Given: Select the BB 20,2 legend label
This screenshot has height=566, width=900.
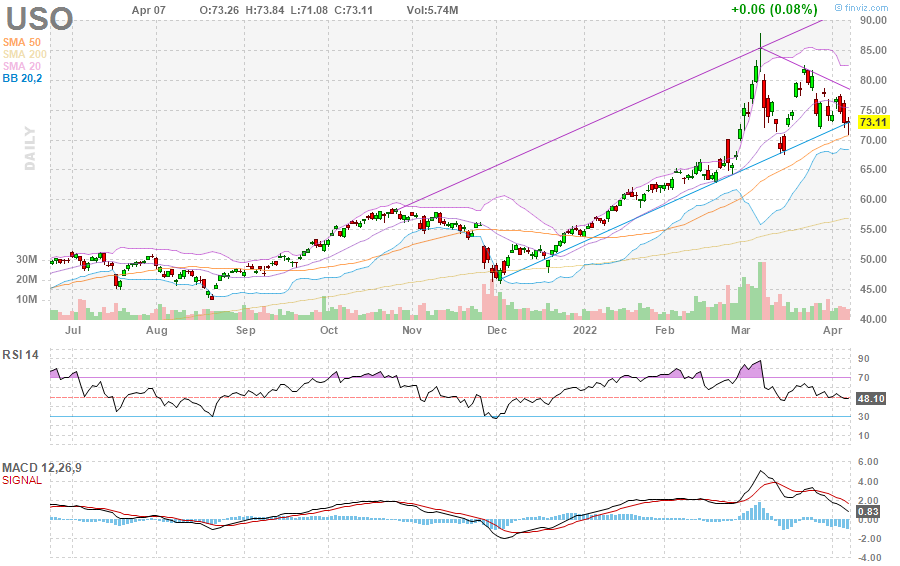Looking at the screenshot, I should click(22, 79).
